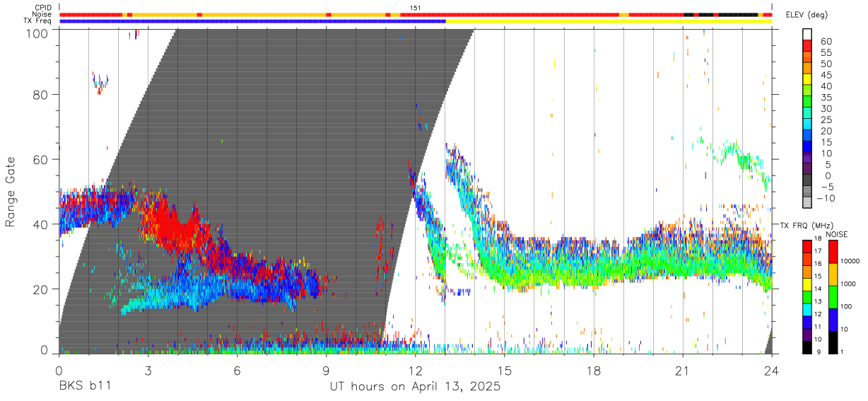This screenshot has width=868, height=401.
Task: Click the white top segment of ELEV colorbar
Action: tap(807, 33)
